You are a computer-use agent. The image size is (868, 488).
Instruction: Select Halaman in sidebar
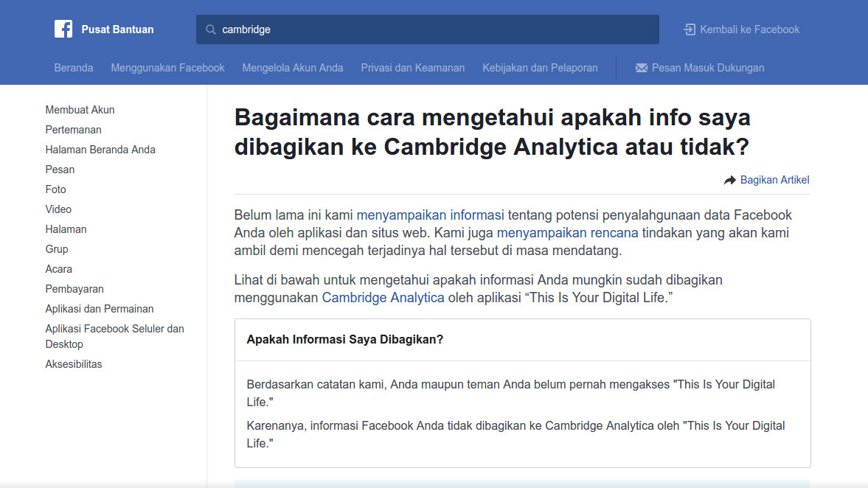(66, 229)
